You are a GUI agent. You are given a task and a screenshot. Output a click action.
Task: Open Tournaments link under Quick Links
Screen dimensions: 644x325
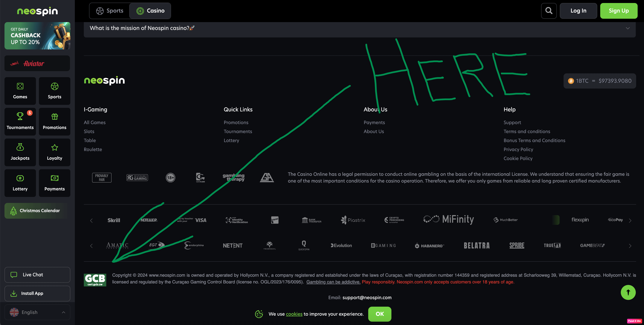(x=238, y=131)
